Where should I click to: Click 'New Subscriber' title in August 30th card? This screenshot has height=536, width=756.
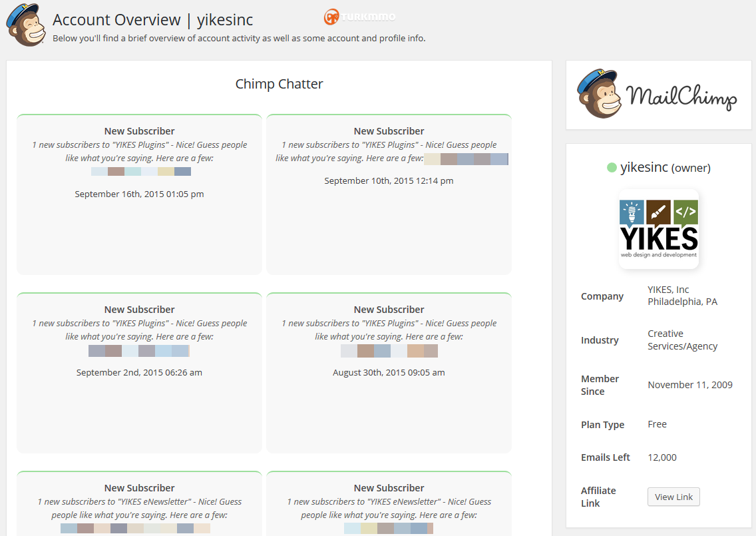[389, 310]
